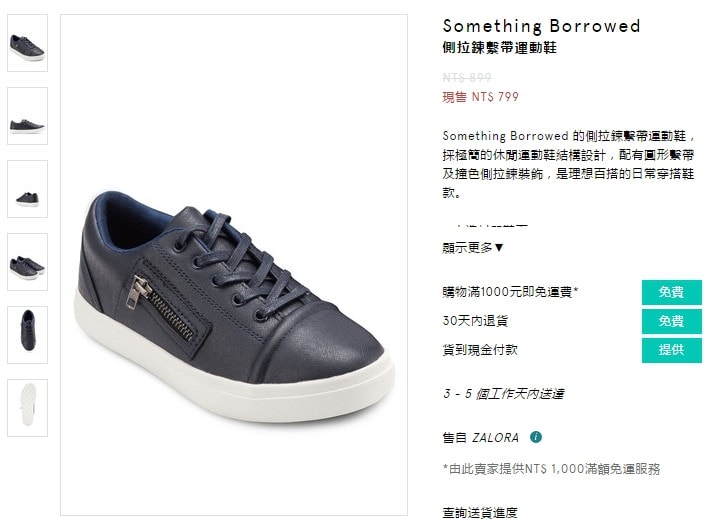The height and width of the screenshot is (525, 710).
Task: Click the 免費 button beside 30天內退貨
Action: [672, 321]
